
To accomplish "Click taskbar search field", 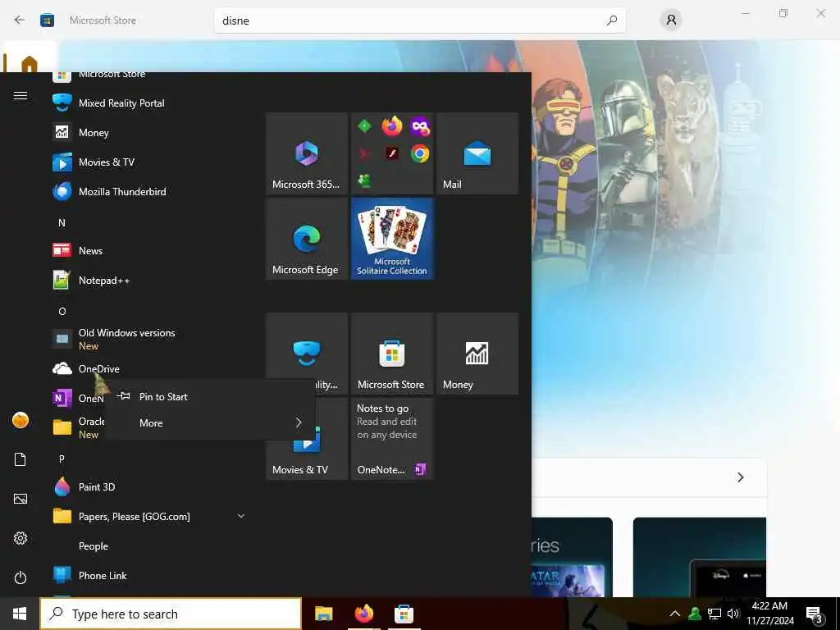I will click(x=171, y=614).
